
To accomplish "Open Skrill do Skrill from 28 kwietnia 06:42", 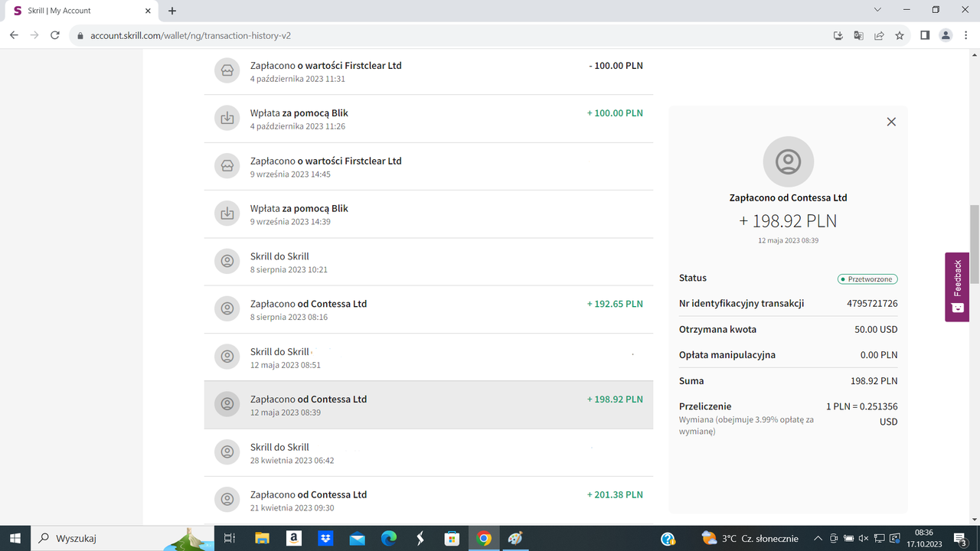I will (x=429, y=452).
